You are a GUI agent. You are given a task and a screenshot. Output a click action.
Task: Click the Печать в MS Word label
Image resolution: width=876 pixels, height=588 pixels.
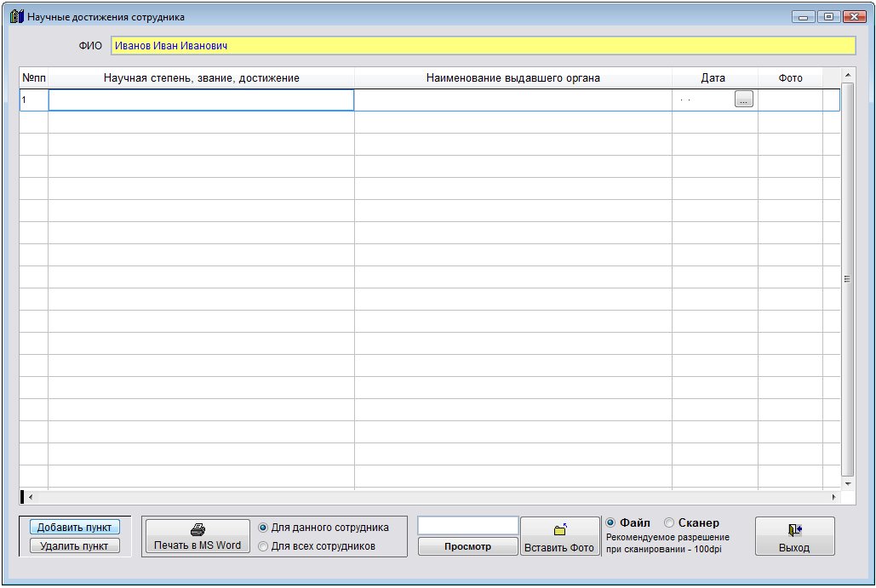pos(198,545)
